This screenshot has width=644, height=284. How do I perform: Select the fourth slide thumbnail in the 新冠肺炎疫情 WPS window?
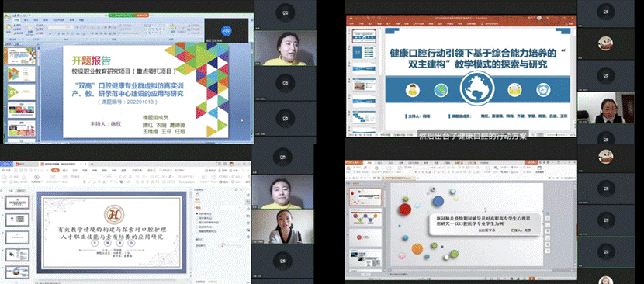tap(365, 258)
